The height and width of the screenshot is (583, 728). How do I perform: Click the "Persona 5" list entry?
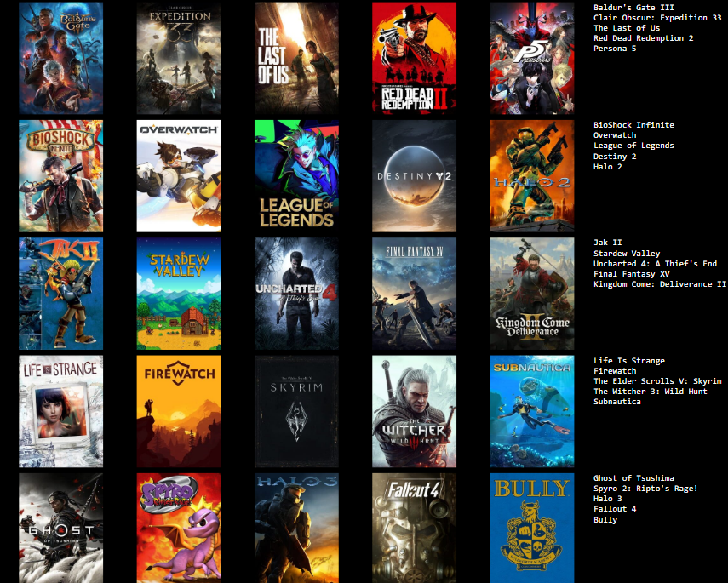coord(615,49)
